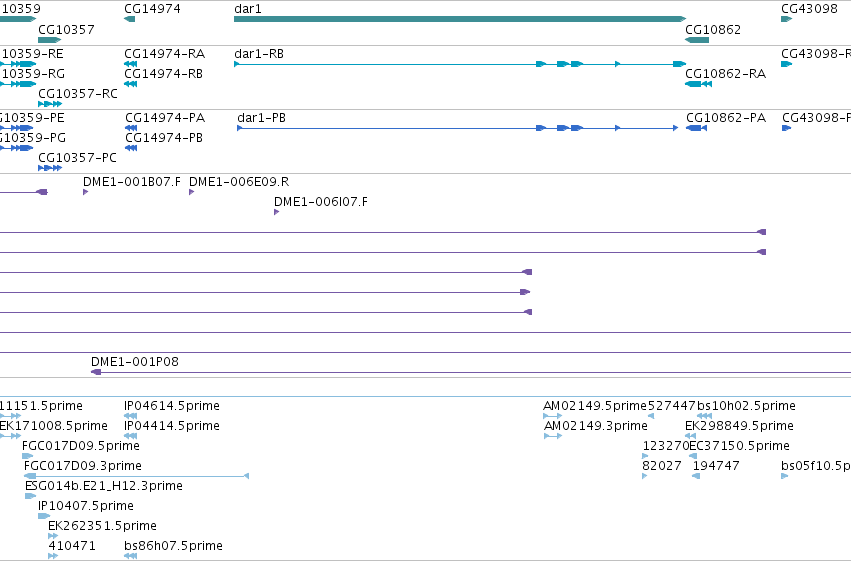Click the IP10407.5prime label
The height and width of the screenshot is (561, 851).
(86, 506)
